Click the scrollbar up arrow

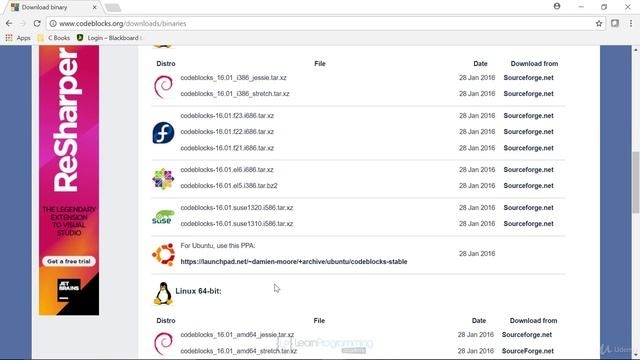[636, 50]
